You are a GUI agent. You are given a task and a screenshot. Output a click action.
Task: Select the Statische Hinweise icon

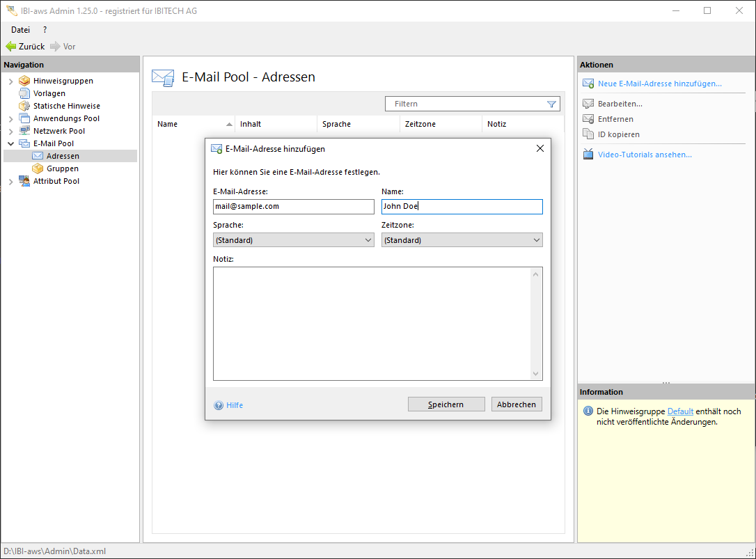(24, 106)
